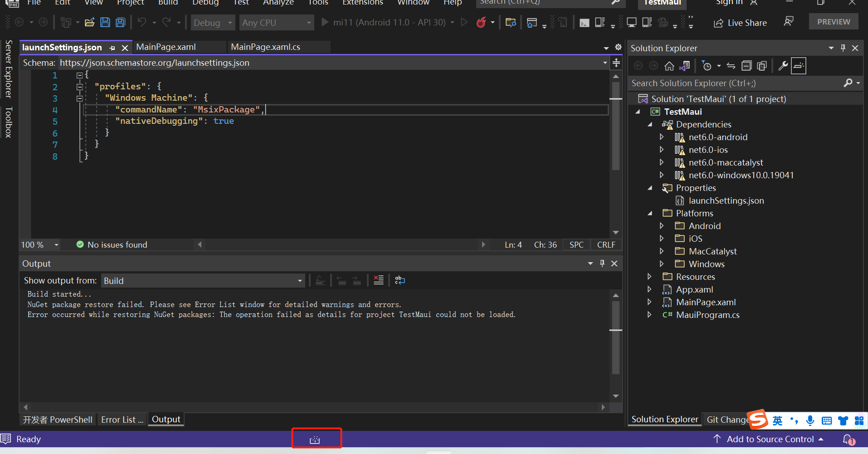Click the Live Share button
The image size is (868, 454).
(740, 23)
